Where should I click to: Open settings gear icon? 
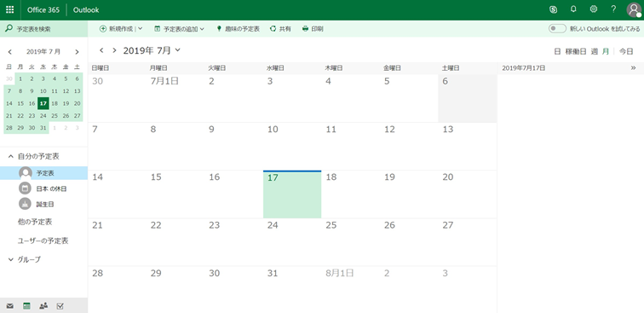594,9
